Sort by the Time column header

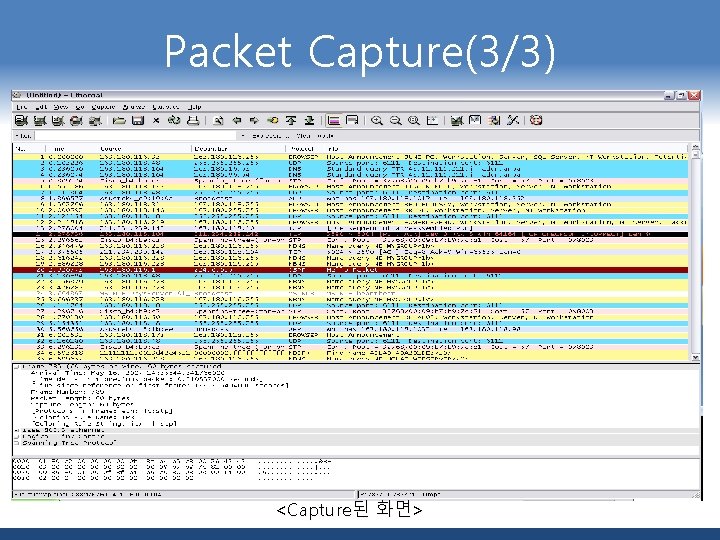(x=72, y=149)
